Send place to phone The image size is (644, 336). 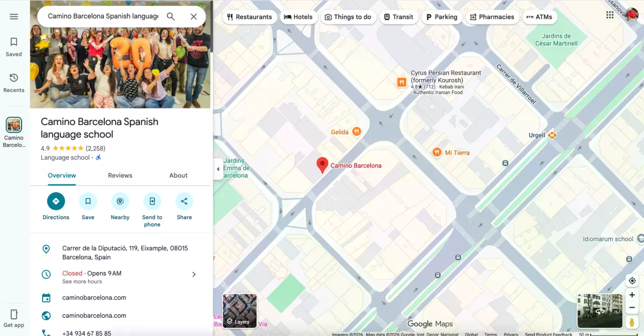[x=152, y=201]
